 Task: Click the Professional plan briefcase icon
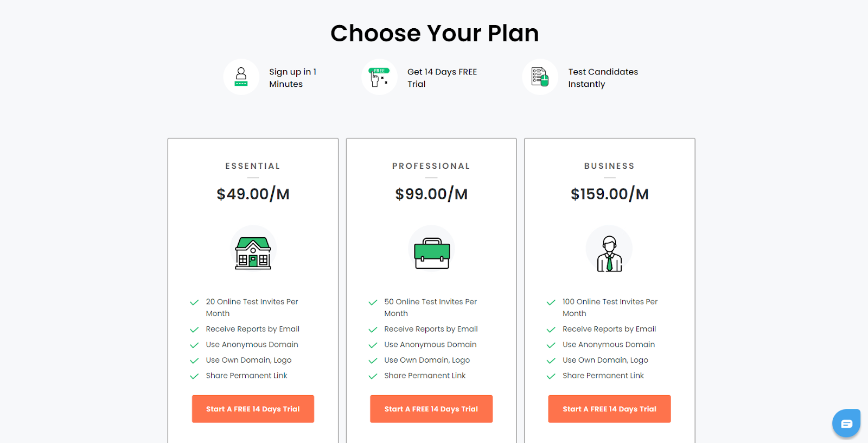pos(432,253)
